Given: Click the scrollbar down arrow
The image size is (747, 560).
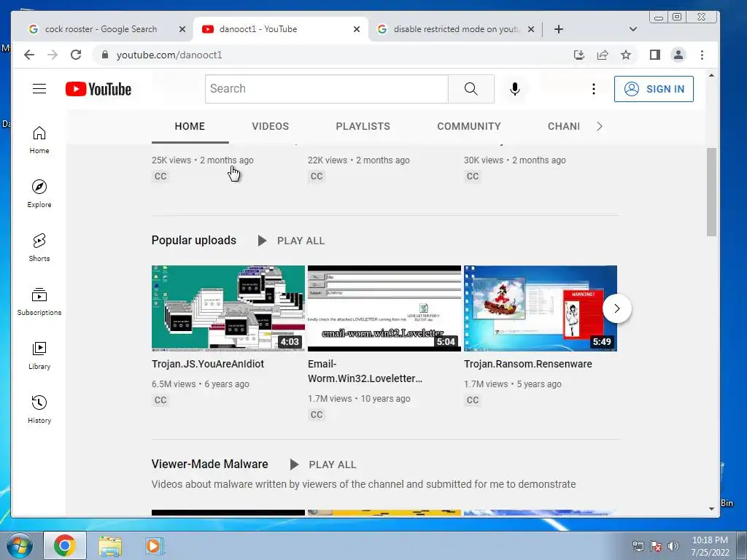Looking at the screenshot, I should 711,508.
